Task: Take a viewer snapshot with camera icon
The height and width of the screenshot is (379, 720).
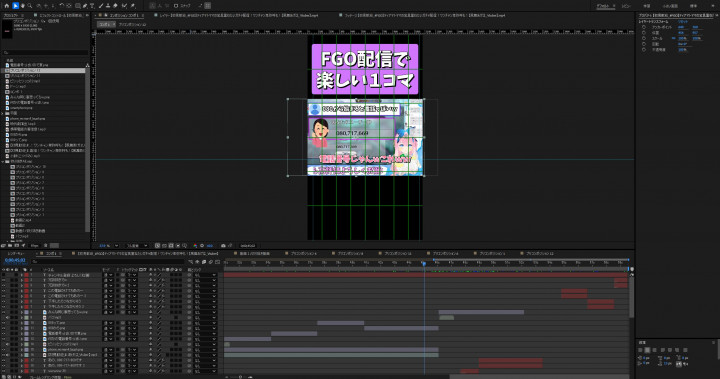Action: 223,246
